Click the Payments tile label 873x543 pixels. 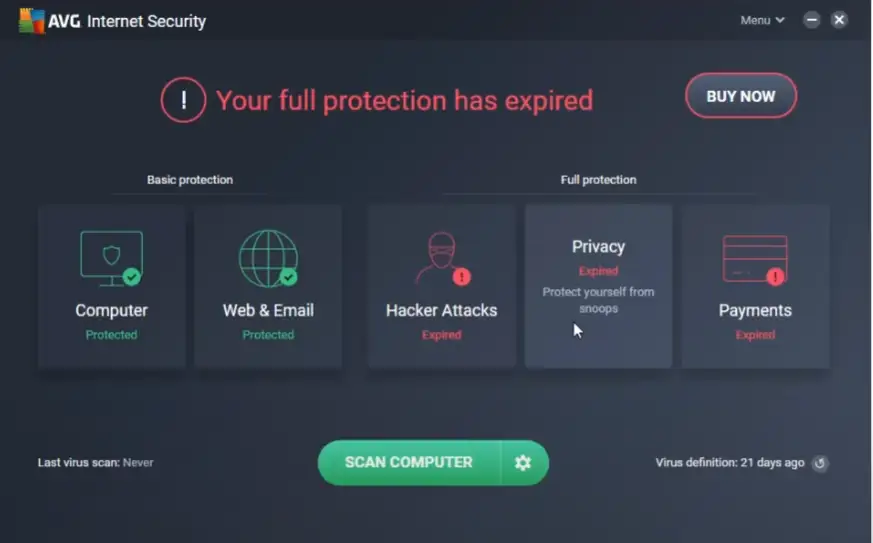[755, 310]
